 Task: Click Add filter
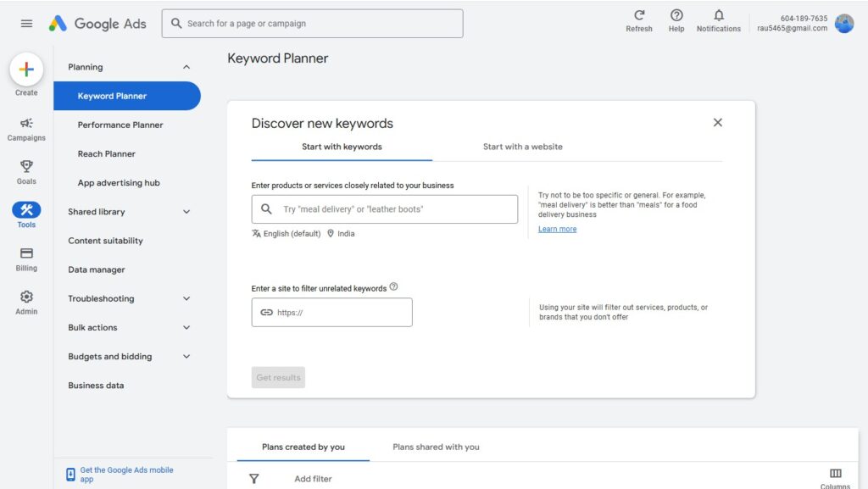tap(313, 479)
